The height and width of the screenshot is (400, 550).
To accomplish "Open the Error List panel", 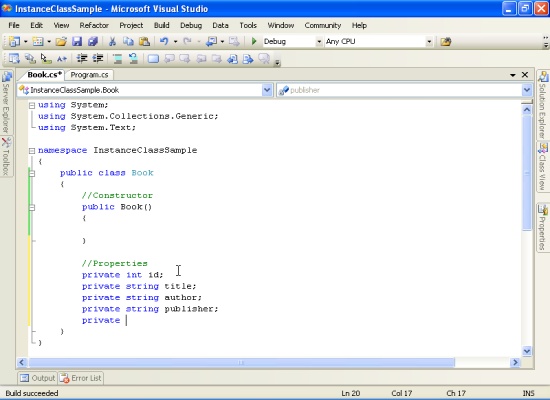I will point(81,378).
